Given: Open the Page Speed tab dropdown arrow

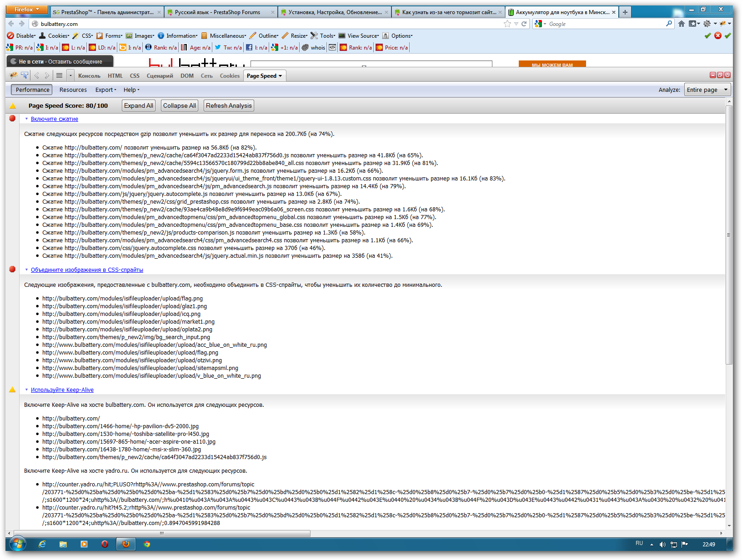Looking at the screenshot, I should click(x=281, y=76).
